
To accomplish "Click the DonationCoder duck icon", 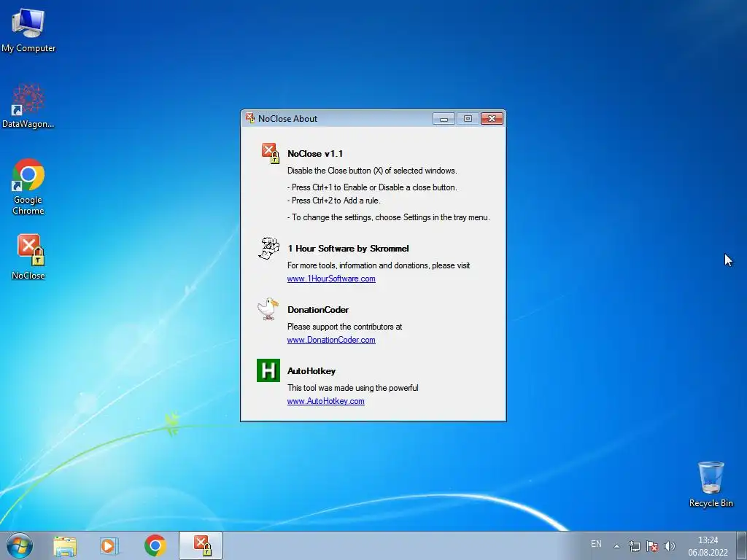I will pos(268,309).
